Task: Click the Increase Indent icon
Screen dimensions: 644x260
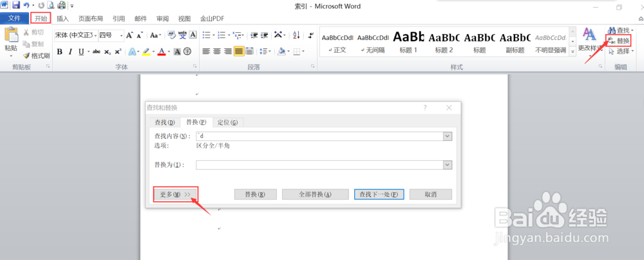Action: click(x=265, y=35)
